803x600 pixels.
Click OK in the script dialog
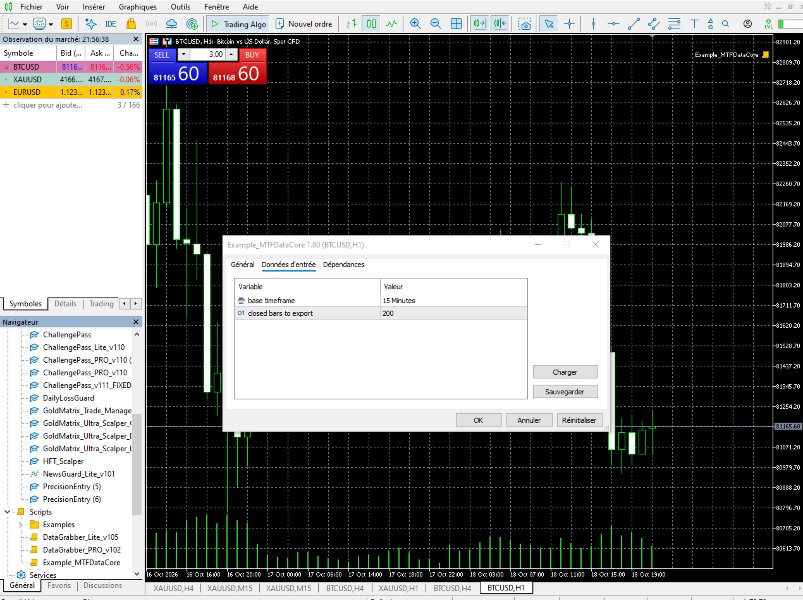[x=478, y=420]
